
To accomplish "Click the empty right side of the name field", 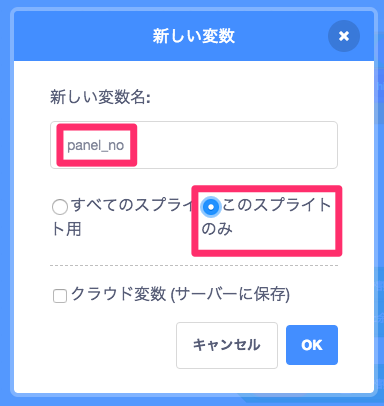I will (x=237, y=145).
